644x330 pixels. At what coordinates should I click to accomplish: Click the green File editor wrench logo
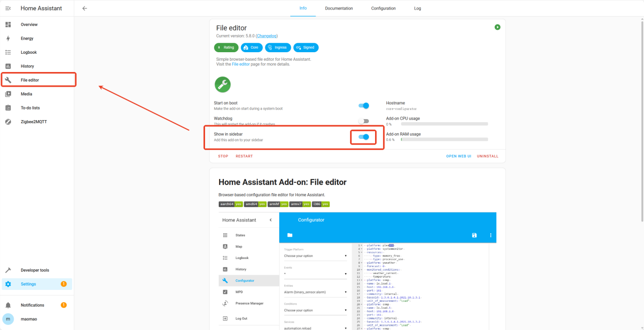click(222, 85)
